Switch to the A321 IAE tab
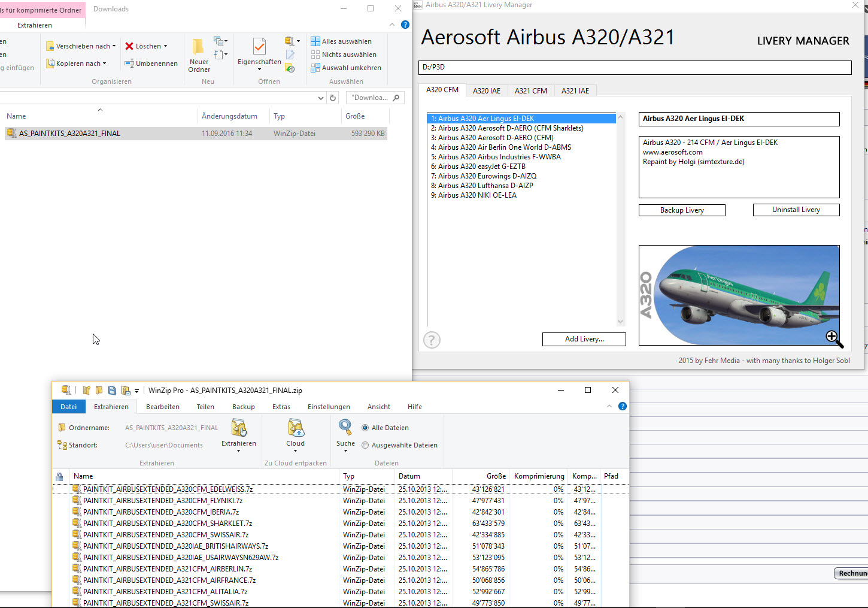The height and width of the screenshot is (608, 868). [575, 91]
